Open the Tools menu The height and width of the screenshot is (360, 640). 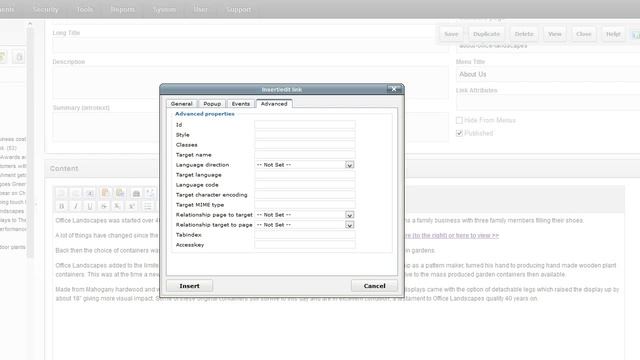85,9
